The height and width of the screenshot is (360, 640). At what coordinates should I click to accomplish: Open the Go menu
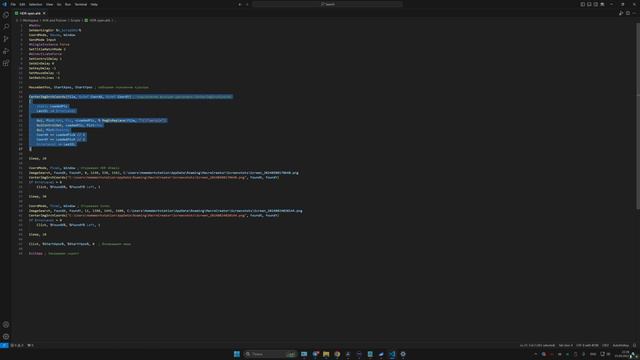(59, 4)
